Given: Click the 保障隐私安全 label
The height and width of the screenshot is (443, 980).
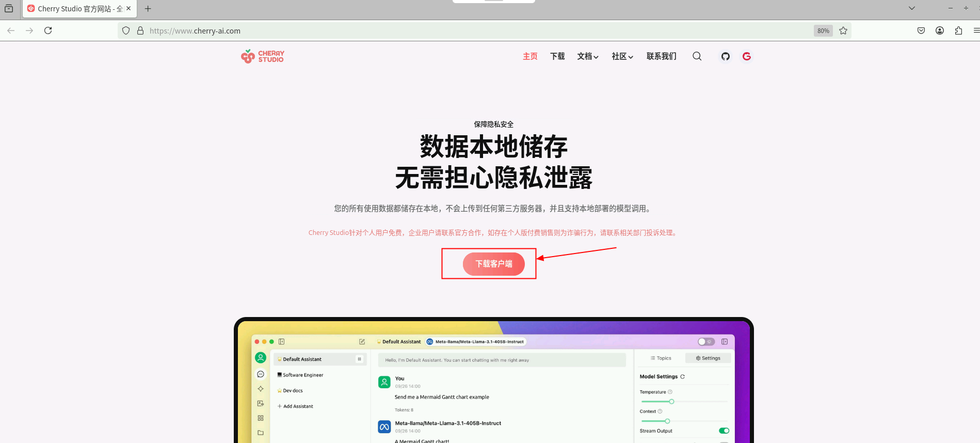Looking at the screenshot, I should point(494,124).
